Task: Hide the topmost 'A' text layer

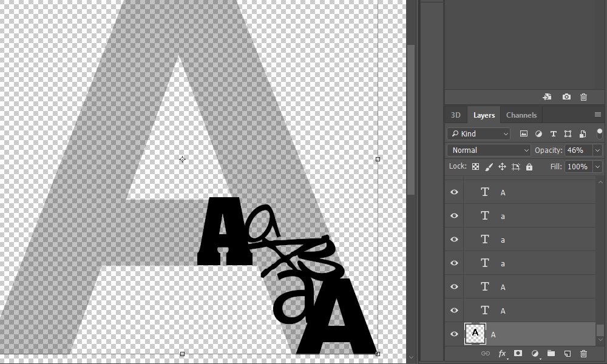Action: [x=455, y=192]
